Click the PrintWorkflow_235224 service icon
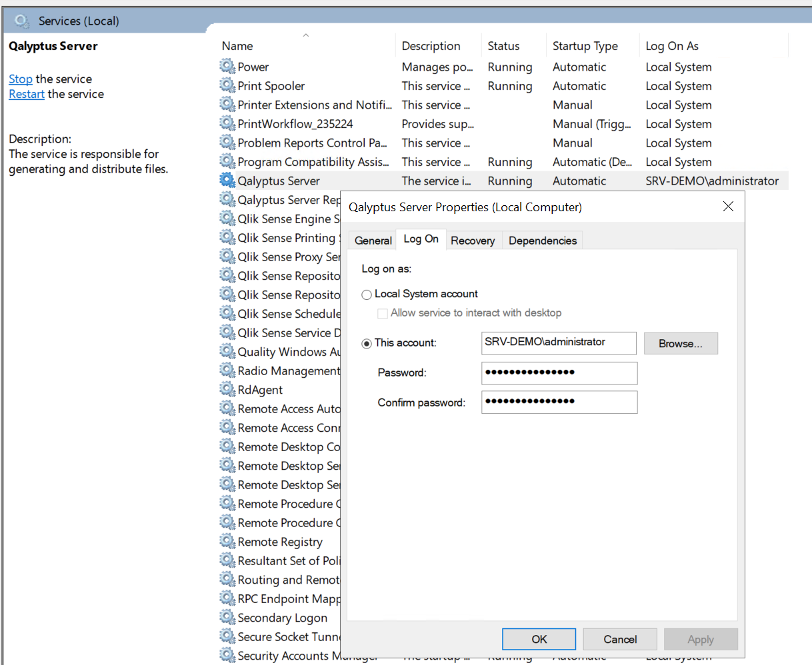Viewport: 812px width, 665px height. tap(227, 124)
